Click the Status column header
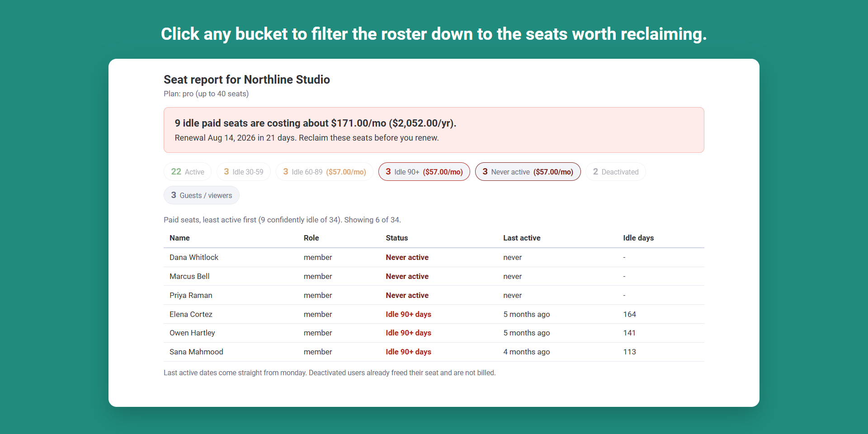The width and height of the screenshot is (868, 434). (397, 238)
